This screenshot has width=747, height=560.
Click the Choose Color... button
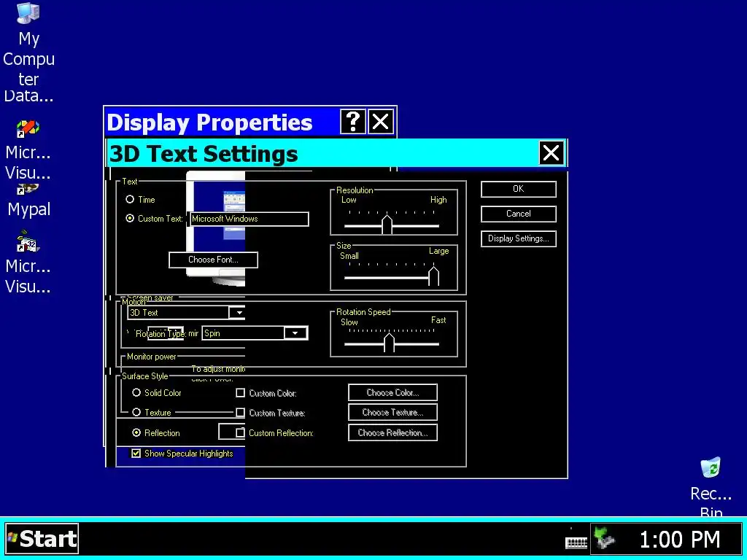pyautogui.click(x=392, y=393)
